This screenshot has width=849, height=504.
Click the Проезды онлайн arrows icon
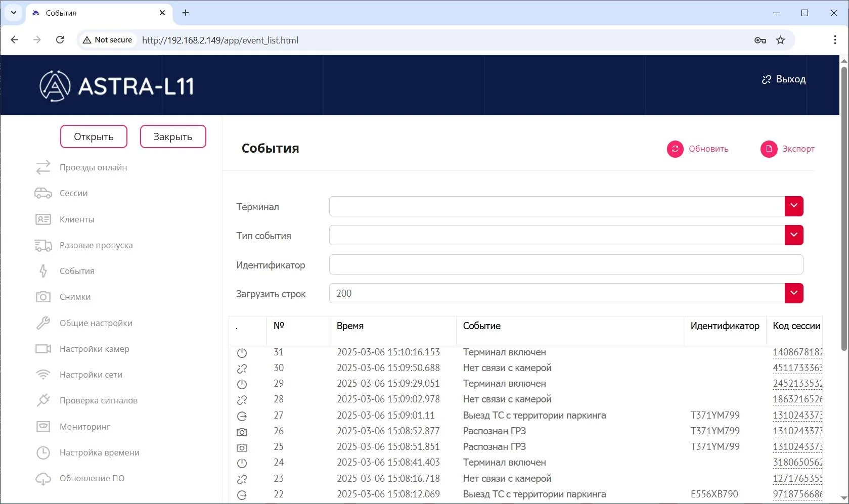[43, 167]
